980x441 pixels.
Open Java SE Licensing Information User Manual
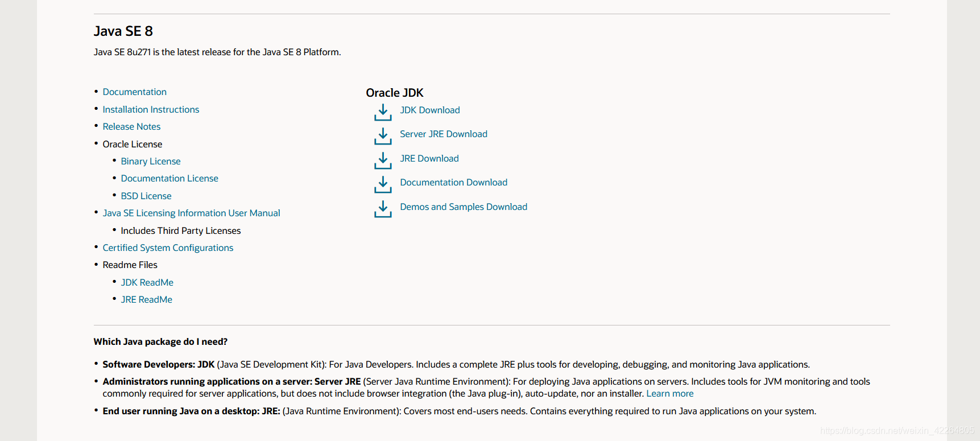pyautogui.click(x=191, y=213)
